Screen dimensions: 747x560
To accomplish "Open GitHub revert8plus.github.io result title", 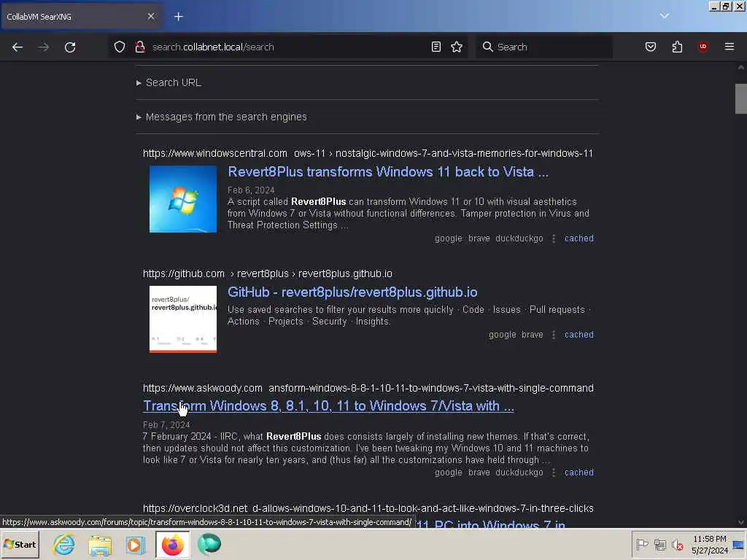I will (352, 292).
